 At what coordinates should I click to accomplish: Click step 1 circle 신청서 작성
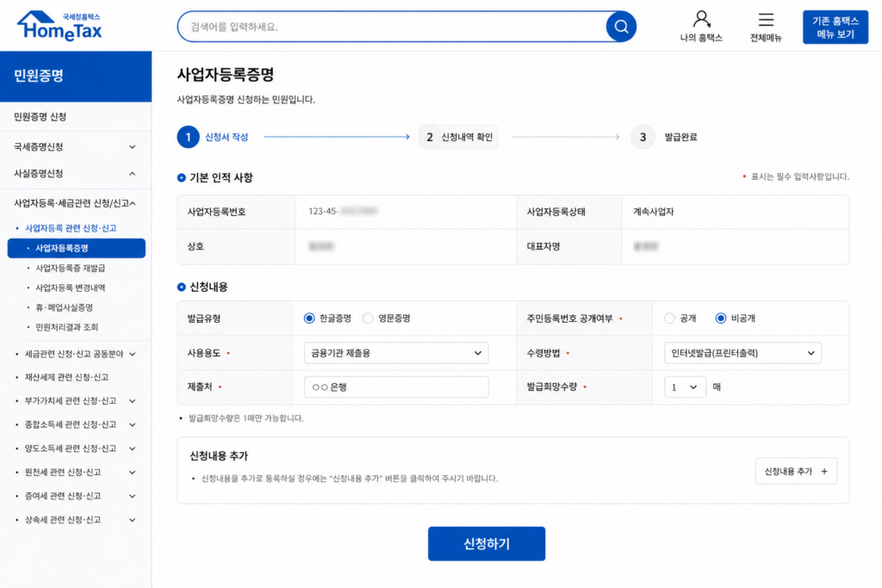tap(188, 137)
